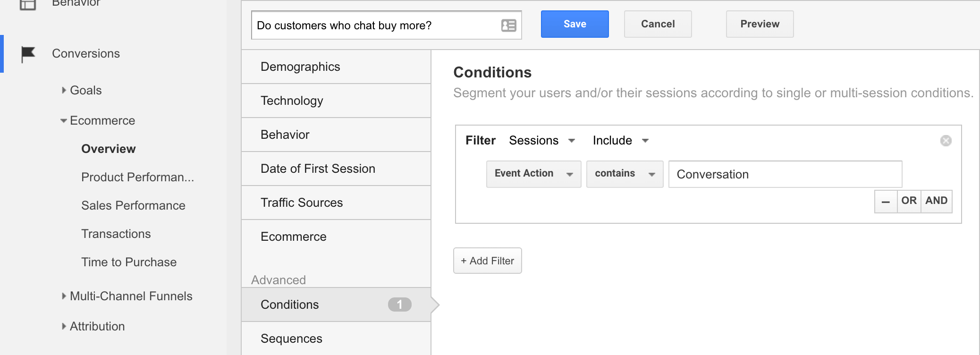Open the Event Action dimension dropdown

(533, 174)
